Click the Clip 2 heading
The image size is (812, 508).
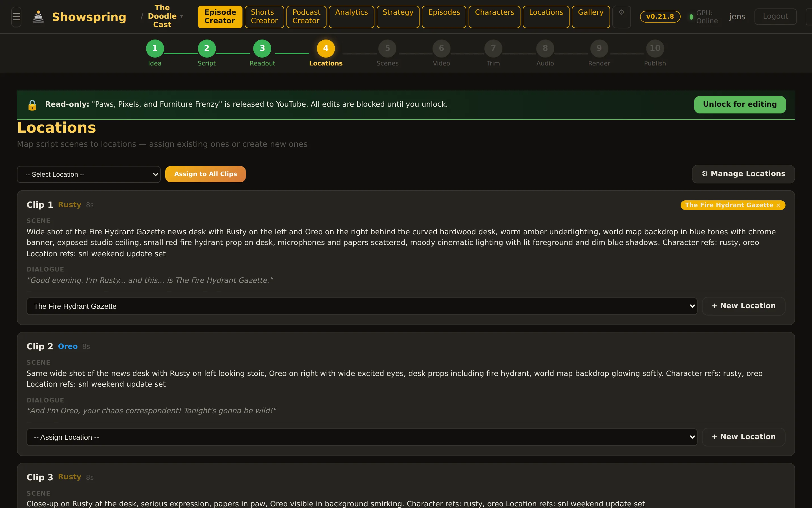pyautogui.click(x=39, y=346)
